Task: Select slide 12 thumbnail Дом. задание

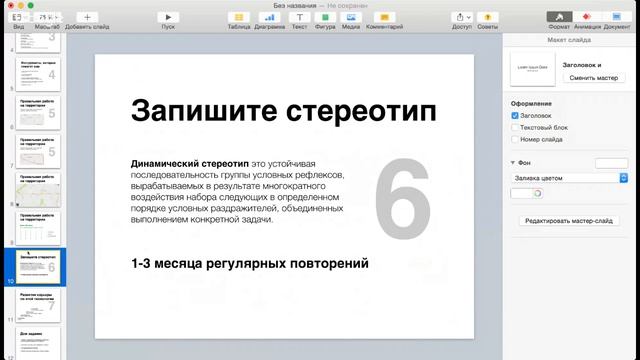Action: click(38, 344)
